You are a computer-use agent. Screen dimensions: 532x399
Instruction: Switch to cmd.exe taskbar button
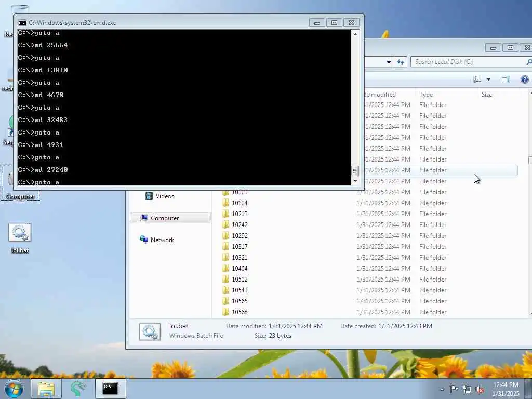(110, 389)
